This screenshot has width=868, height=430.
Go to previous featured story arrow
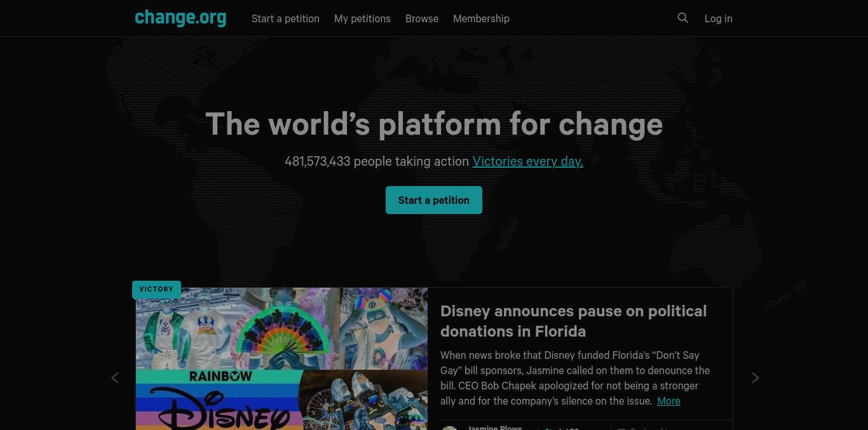tap(115, 378)
